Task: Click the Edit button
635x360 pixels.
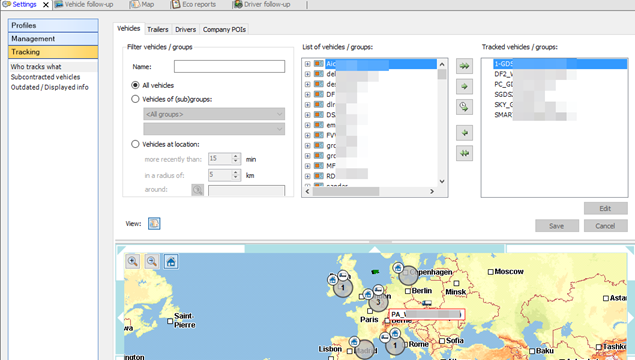Action: (x=605, y=209)
